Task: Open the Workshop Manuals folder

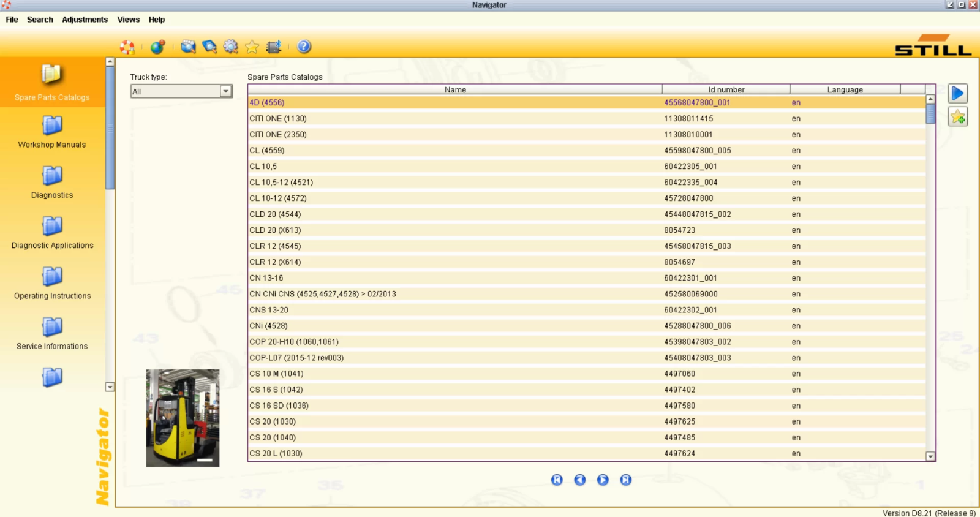Action: (x=52, y=132)
